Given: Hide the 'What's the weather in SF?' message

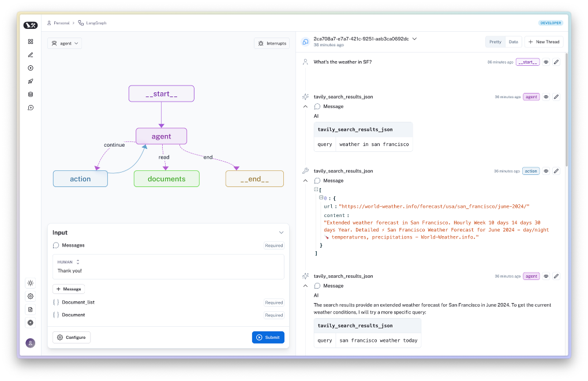Looking at the screenshot, I should click(546, 62).
